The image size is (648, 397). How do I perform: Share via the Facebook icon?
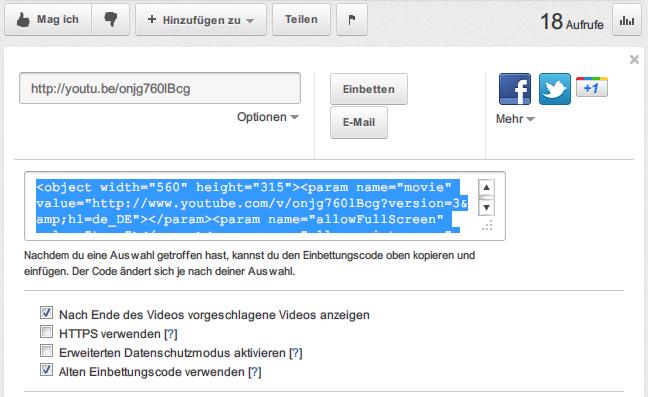[x=515, y=89]
